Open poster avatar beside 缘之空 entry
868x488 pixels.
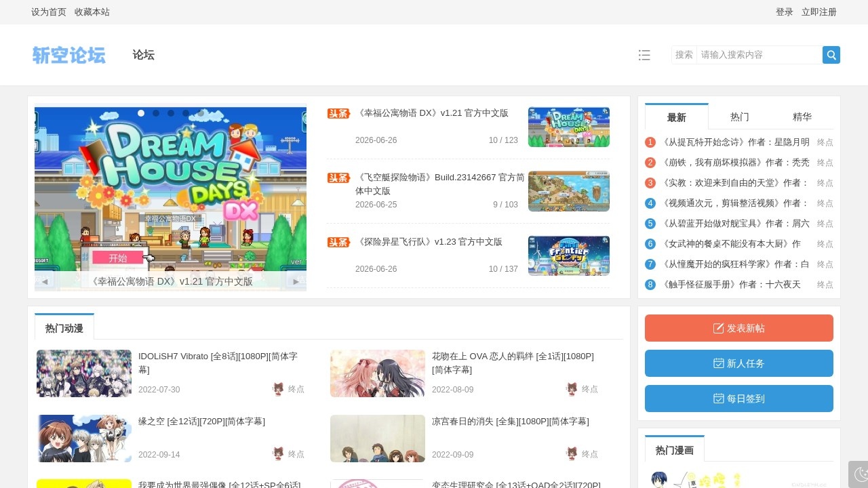278,454
